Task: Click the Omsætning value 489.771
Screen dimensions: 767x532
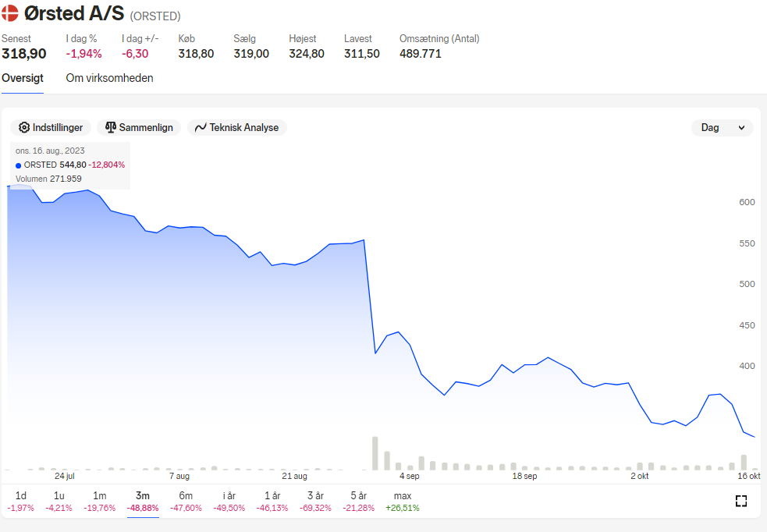Action: 421,54
